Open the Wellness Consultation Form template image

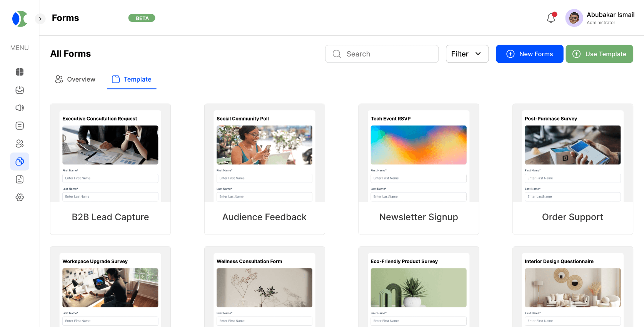coord(264,288)
